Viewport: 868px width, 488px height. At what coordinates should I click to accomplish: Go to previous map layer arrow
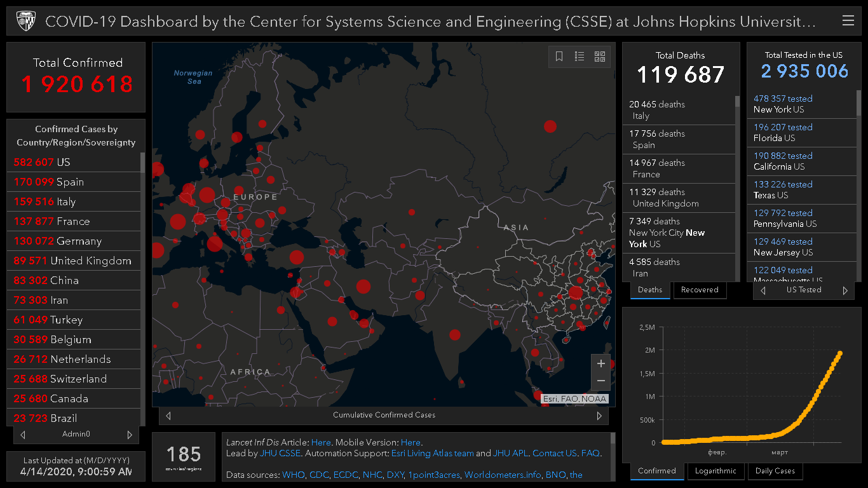(168, 416)
